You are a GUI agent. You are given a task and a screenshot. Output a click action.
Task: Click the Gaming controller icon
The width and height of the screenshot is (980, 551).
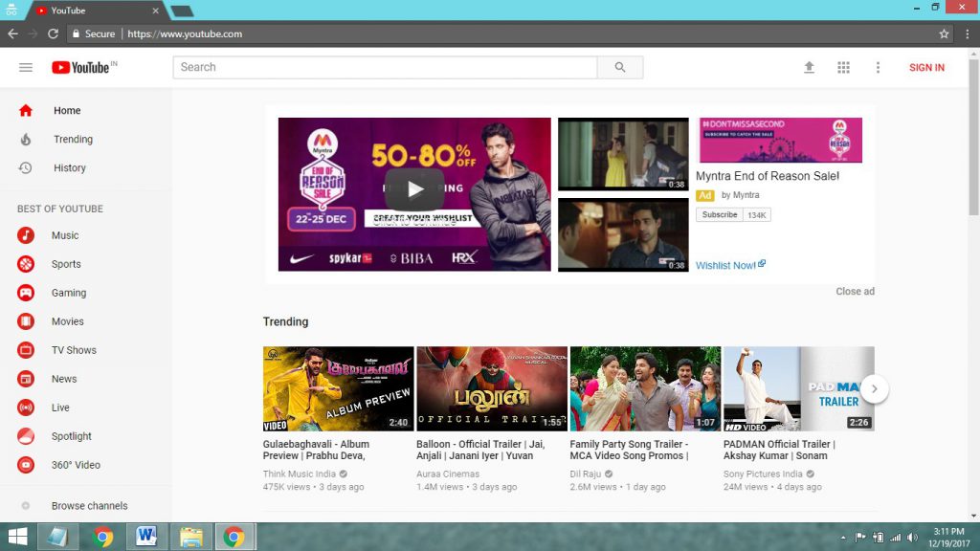pos(26,293)
